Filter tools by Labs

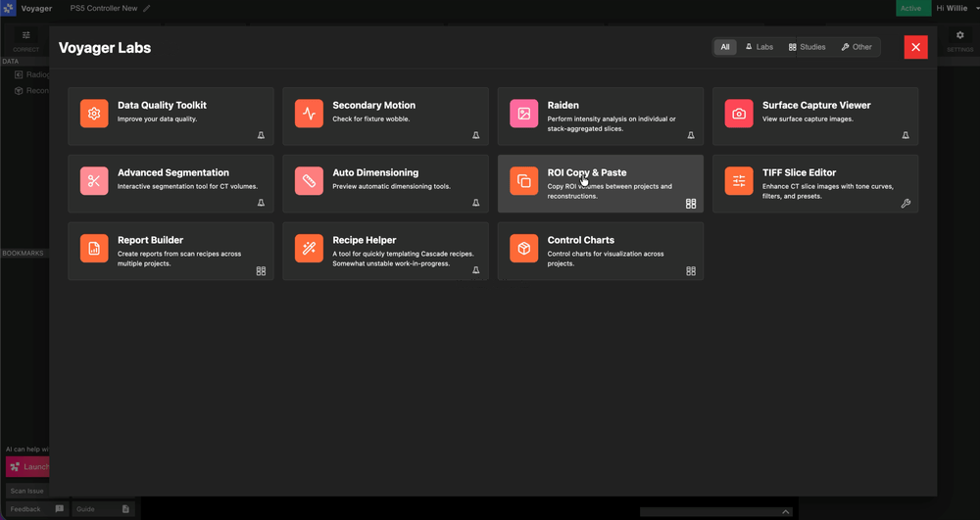pyautogui.click(x=759, y=47)
